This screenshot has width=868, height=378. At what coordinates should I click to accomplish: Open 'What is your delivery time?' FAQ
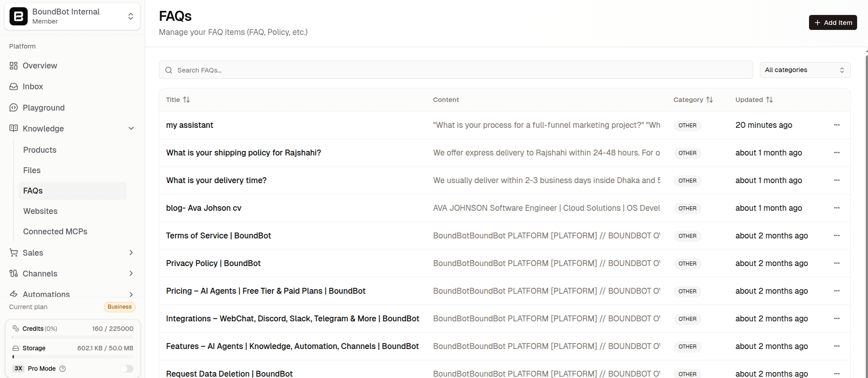pos(216,180)
